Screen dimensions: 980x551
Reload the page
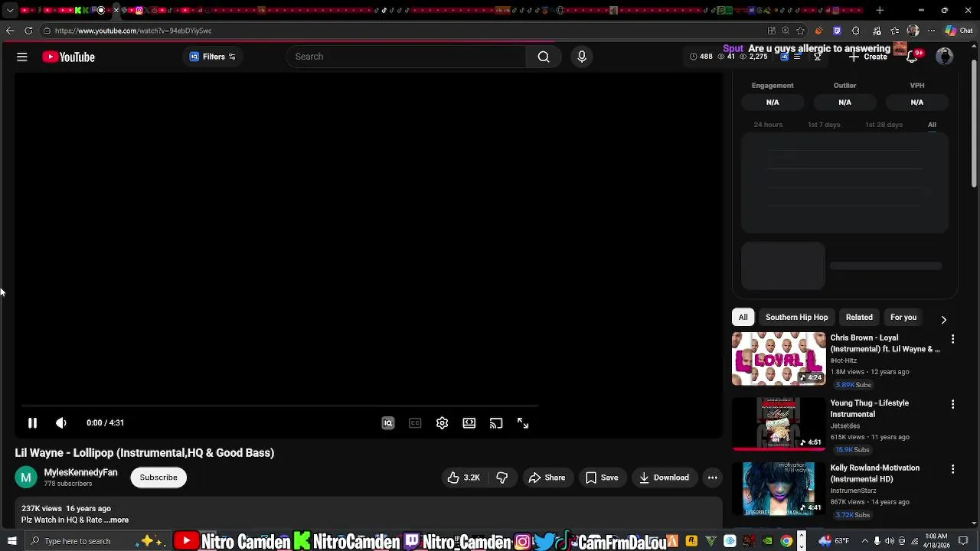coord(28,31)
